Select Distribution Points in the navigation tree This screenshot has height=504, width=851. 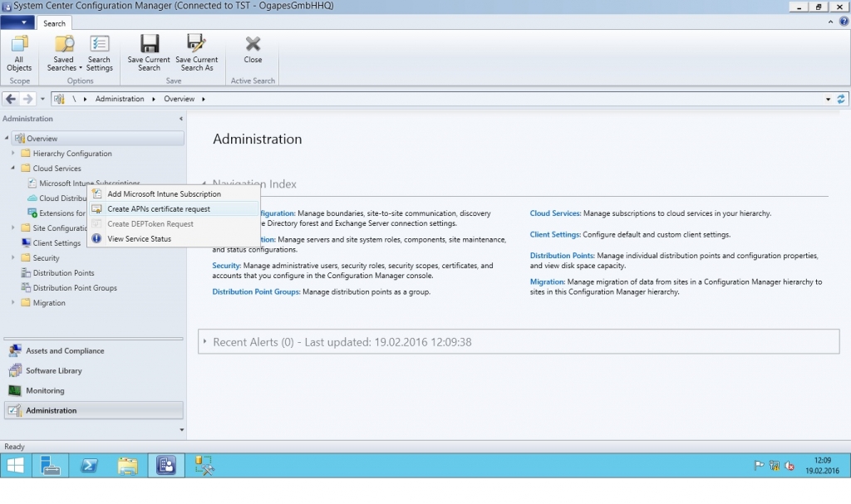tap(63, 273)
